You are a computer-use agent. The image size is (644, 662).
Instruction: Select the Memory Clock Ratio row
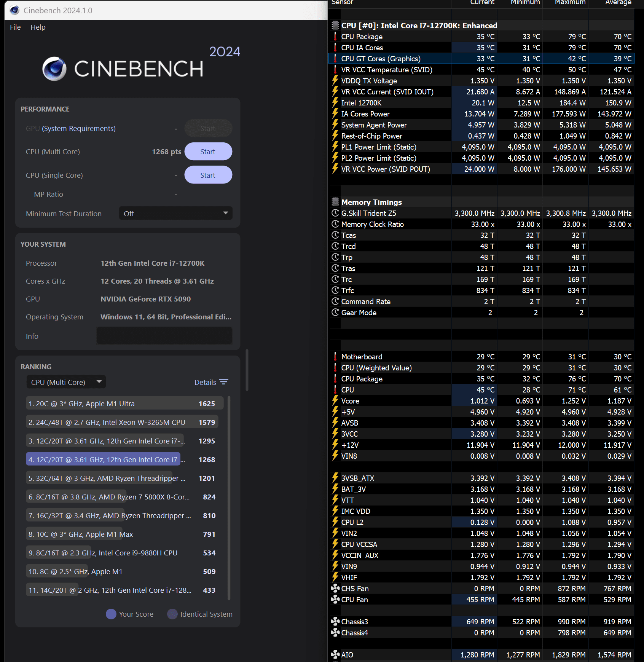tap(481, 224)
